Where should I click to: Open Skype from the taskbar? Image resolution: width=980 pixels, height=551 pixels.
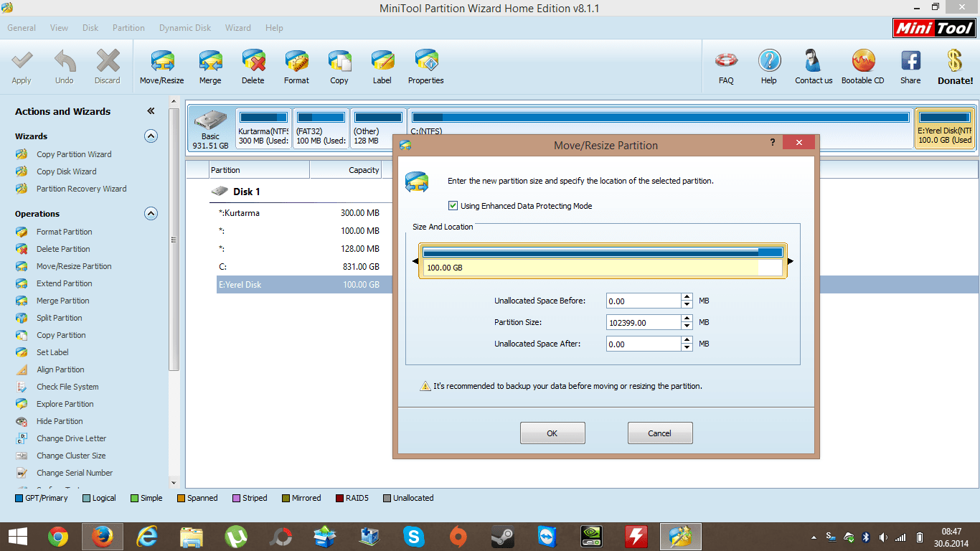click(x=413, y=537)
